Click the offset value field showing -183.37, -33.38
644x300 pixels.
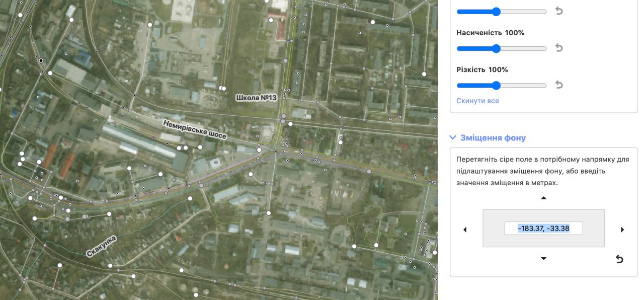click(543, 229)
